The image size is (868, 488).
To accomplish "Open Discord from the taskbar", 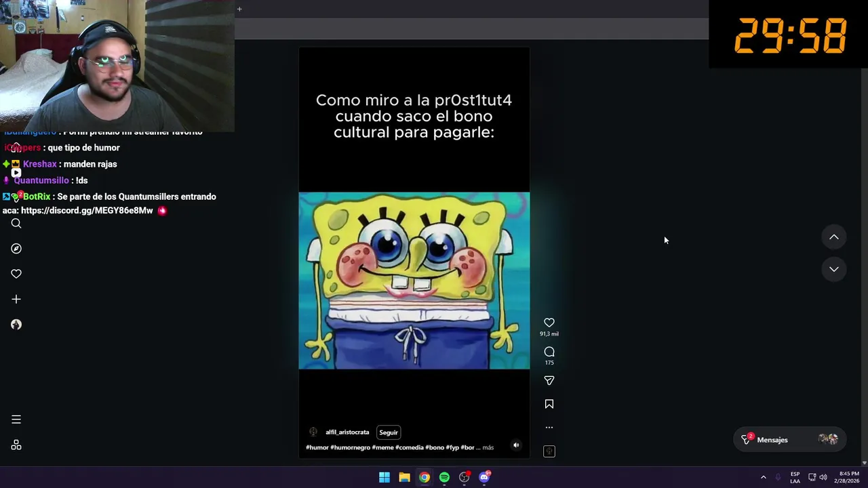I will pos(484,477).
